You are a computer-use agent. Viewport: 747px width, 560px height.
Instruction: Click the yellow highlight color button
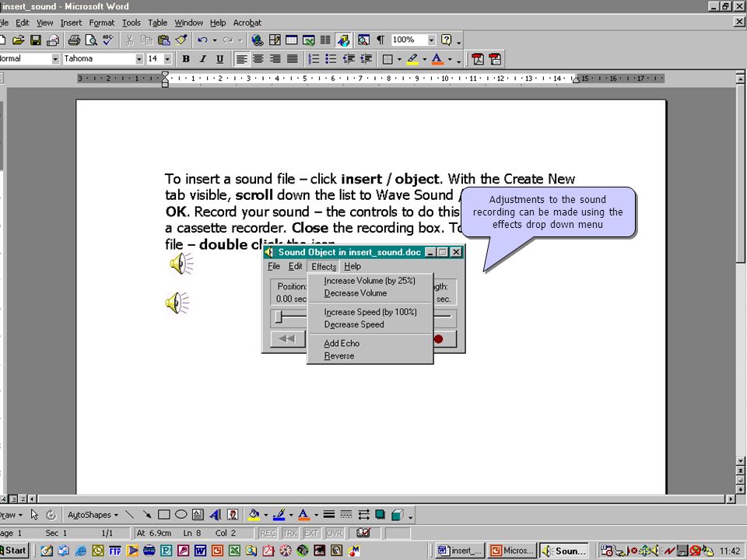412,59
